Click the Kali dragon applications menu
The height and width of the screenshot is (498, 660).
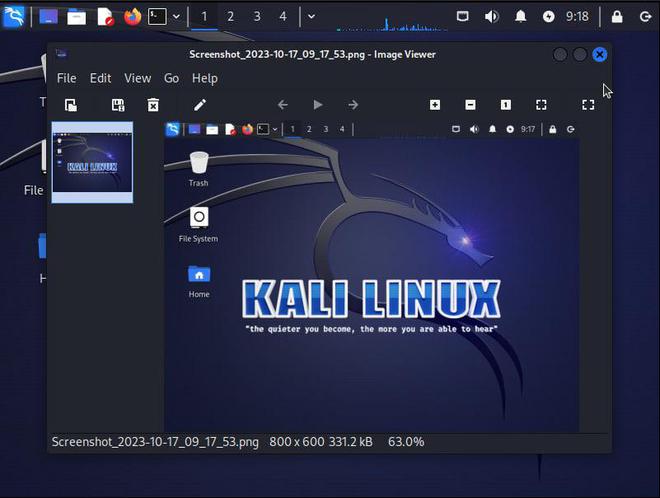[x=13, y=16]
